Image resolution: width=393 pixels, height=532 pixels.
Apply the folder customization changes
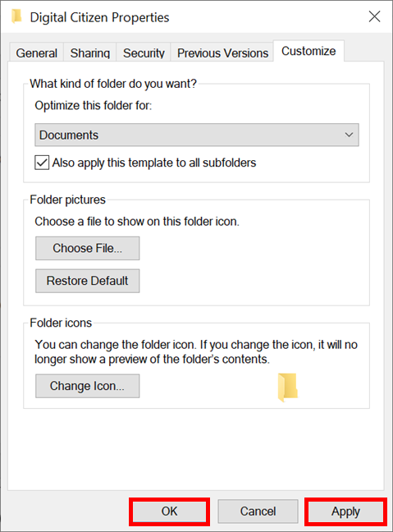coord(345,511)
